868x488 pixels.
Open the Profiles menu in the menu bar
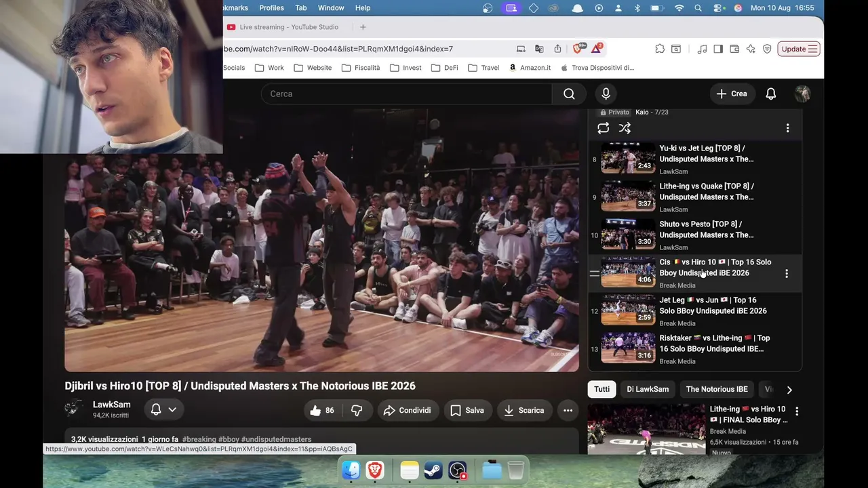point(271,8)
